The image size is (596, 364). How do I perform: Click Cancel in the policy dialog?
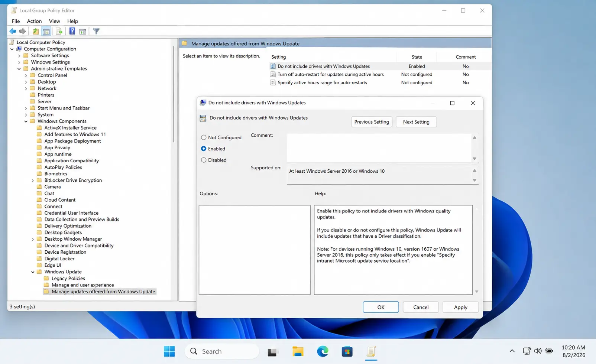point(421,307)
